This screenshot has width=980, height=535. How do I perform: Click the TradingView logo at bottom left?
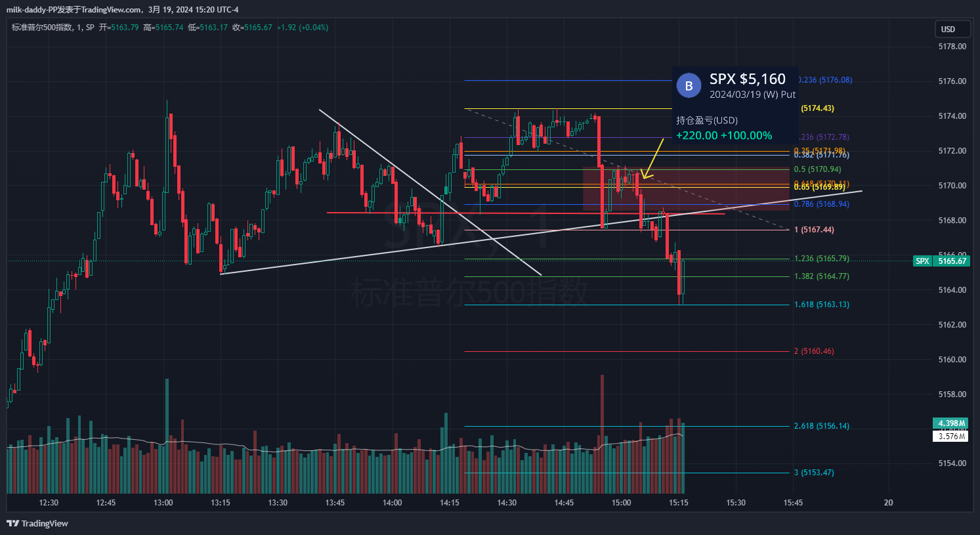37,523
